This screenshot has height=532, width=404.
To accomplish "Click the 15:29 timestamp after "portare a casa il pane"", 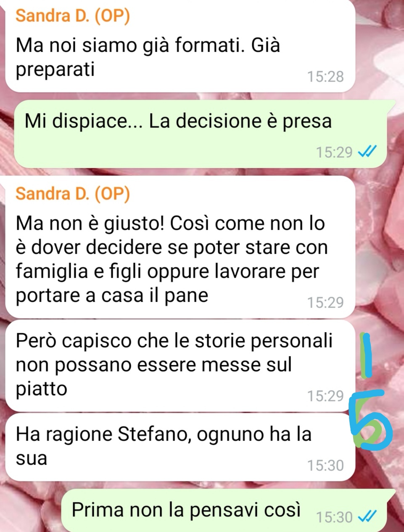I will pyautogui.click(x=325, y=302).
